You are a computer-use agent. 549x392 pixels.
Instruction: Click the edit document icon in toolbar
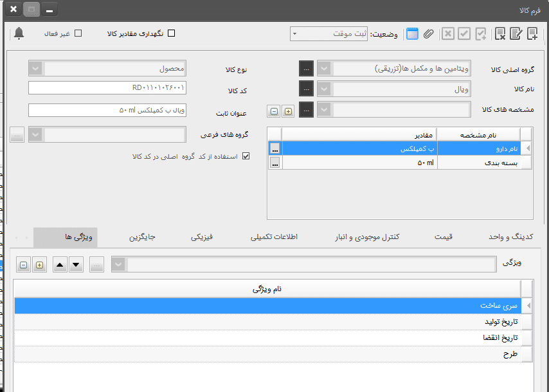pos(516,34)
